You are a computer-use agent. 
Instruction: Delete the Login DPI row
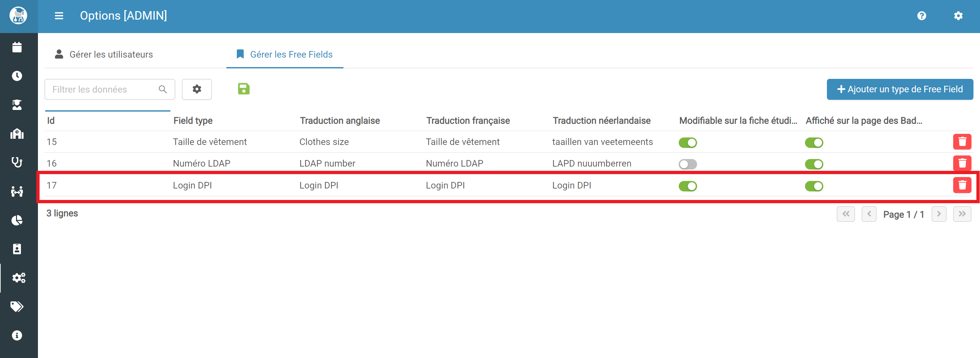pos(962,185)
